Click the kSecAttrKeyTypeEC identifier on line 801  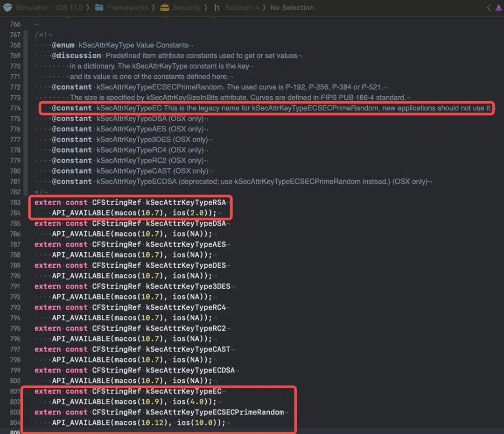point(183,391)
